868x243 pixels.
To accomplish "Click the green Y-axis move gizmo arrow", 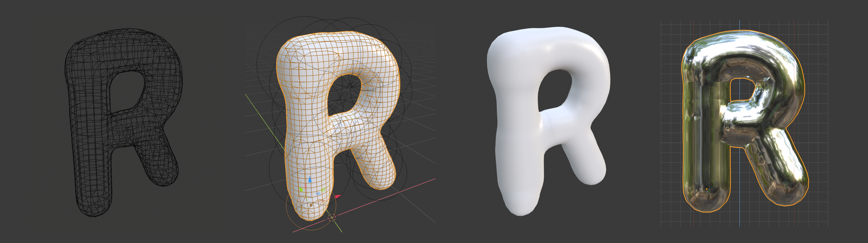I will click(301, 189).
